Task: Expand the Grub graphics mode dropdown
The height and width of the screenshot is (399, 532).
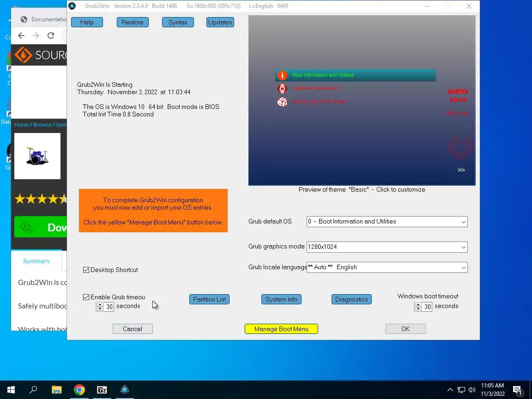Action: [x=463, y=248]
